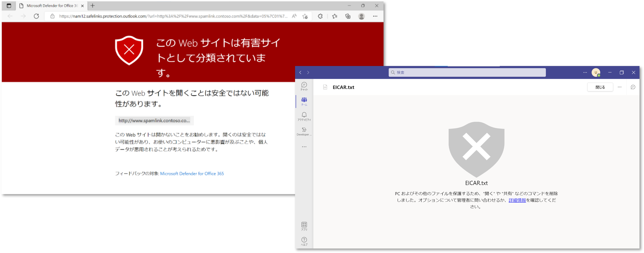
Task: Select the Teams (チーム) sidebar icon
Action: click(x=304, y=101)
